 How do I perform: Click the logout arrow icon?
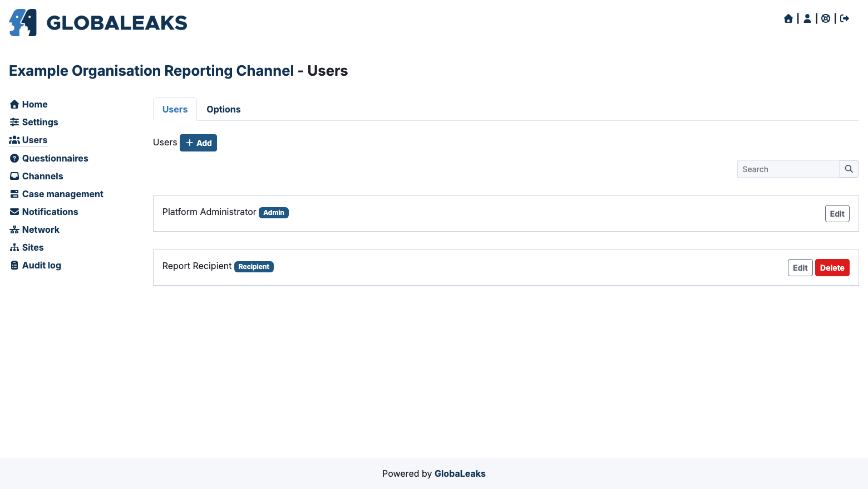coord(845,18)
